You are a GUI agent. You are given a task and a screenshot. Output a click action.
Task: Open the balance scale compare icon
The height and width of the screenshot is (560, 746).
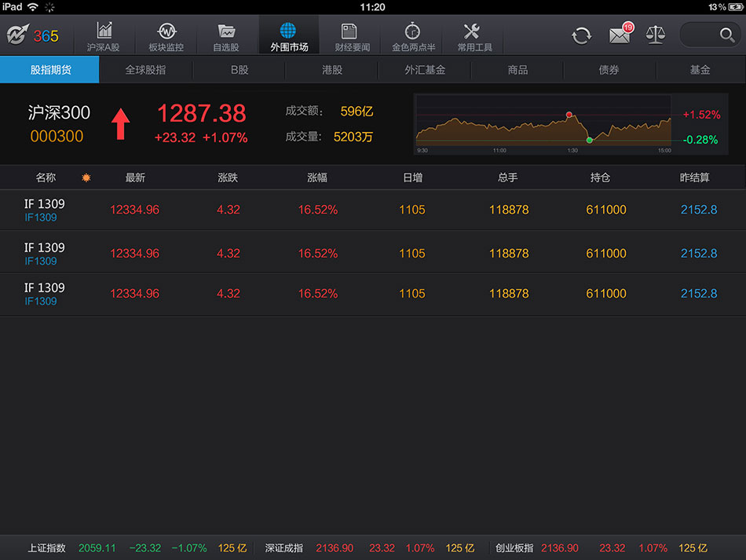tap(655, 35)
